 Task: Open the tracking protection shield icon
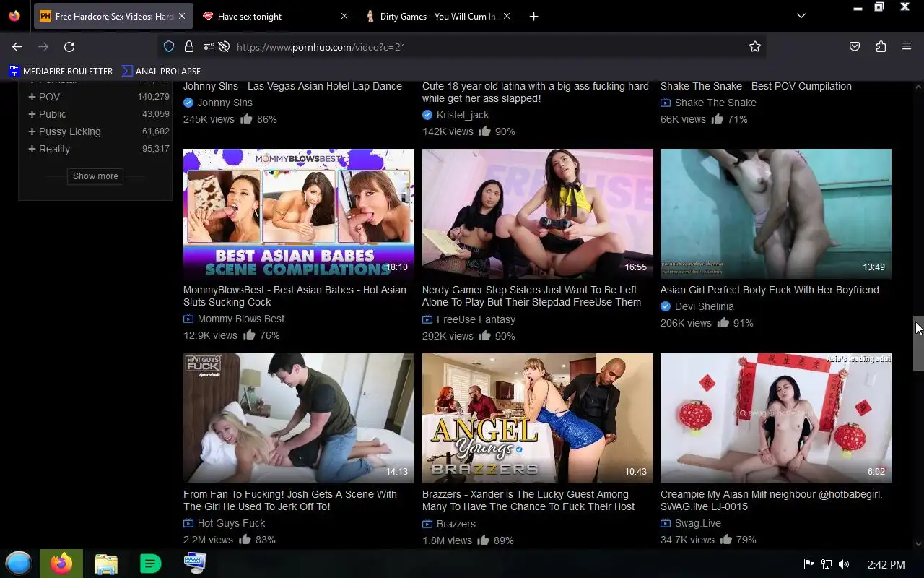tap(169, 46)
